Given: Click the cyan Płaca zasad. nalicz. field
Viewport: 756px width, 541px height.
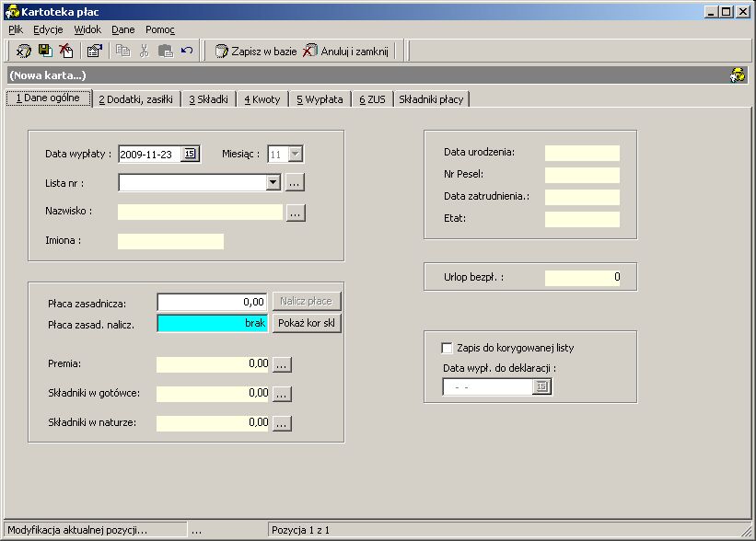Looking at the screenshot, I should click(x=212, y=323).
